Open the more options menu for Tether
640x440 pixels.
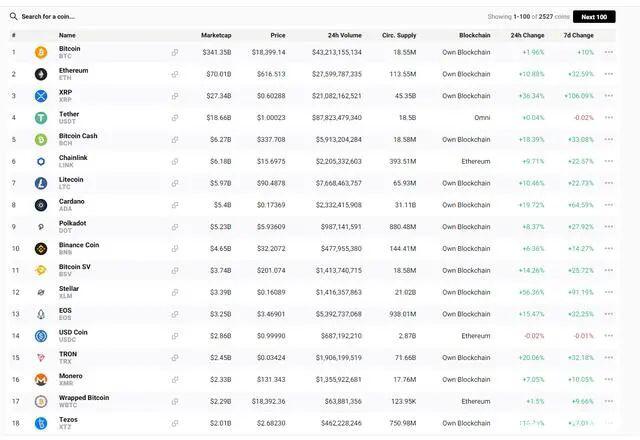(609, 118)
